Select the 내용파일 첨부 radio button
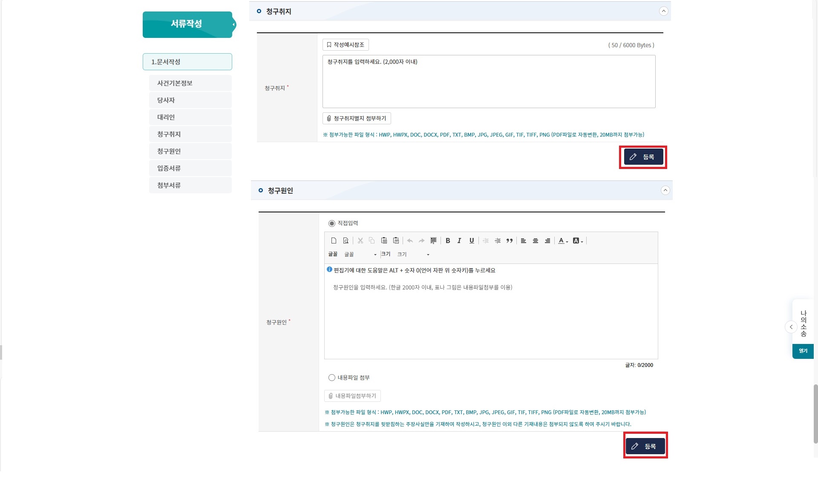 332,378
